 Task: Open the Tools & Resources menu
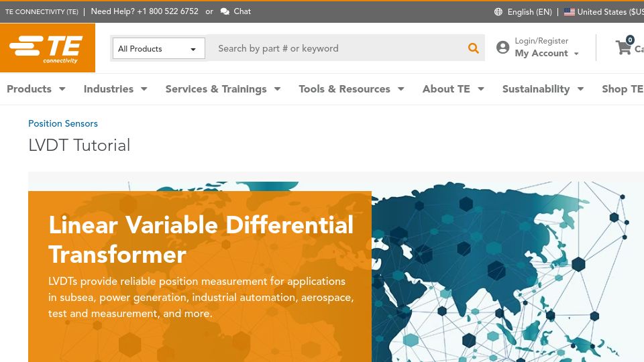[344, 89]
